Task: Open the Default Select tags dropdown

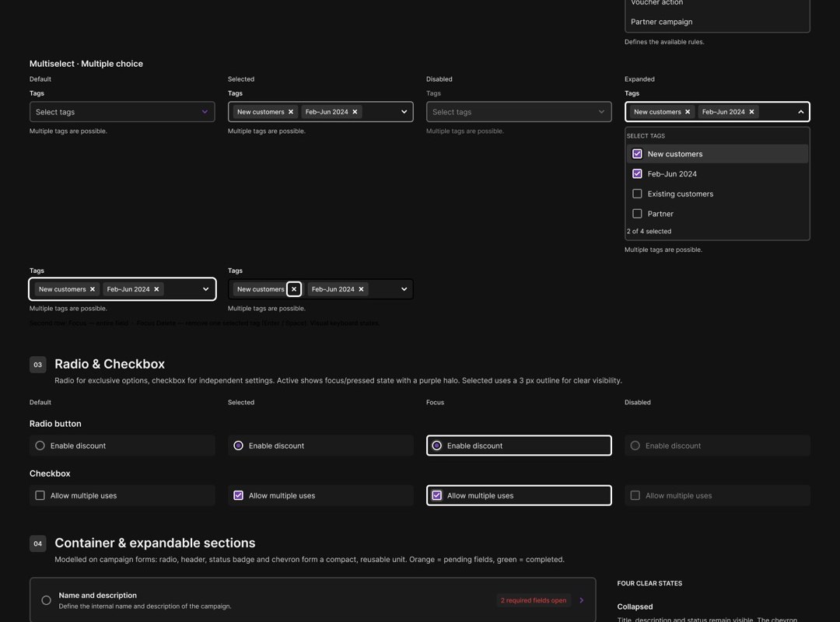Action: 122,112
